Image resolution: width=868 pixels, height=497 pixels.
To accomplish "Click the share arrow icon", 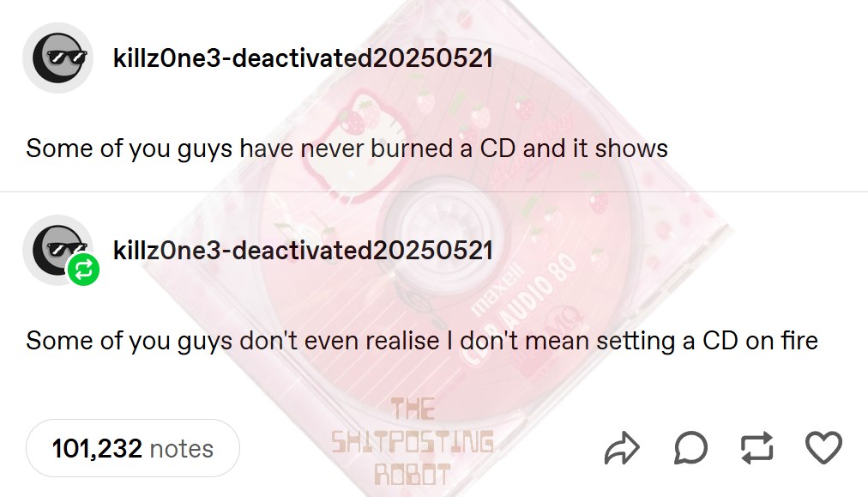I will (622, 448).
